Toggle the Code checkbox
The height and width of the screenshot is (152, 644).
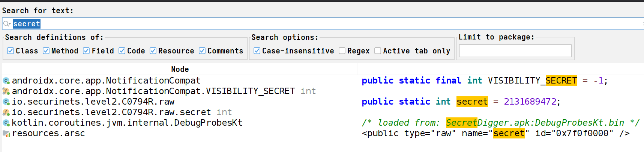coord(122,51)
